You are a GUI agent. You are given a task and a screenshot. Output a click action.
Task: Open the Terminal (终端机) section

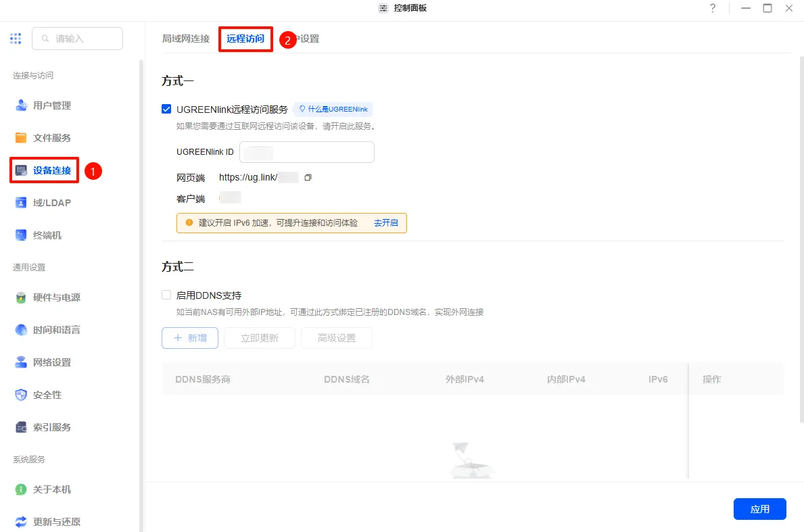click(47, 235)
